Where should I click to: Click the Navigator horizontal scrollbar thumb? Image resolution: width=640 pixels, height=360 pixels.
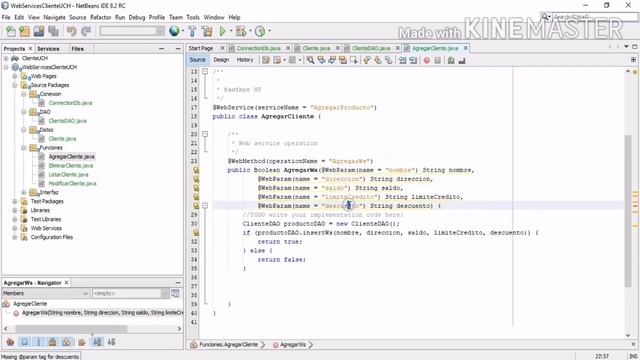[x=71, y=328]
